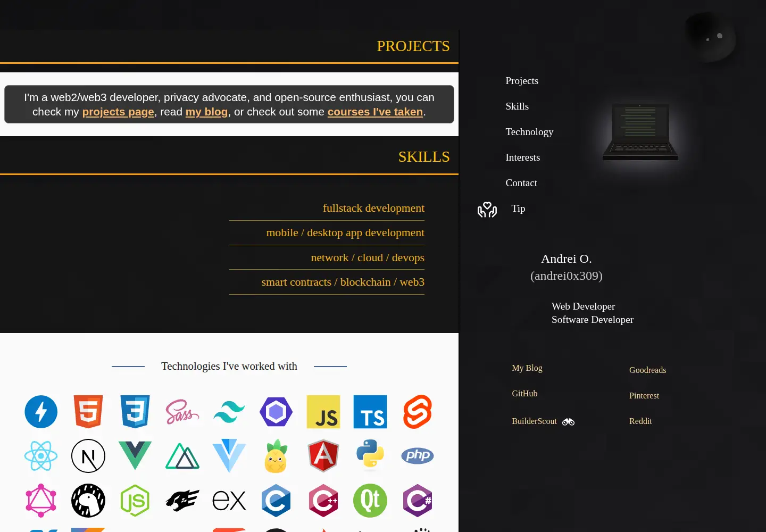The image size is (766, 532).
Task: Open the Next.js circled N icon
Action: coord(88,456)
